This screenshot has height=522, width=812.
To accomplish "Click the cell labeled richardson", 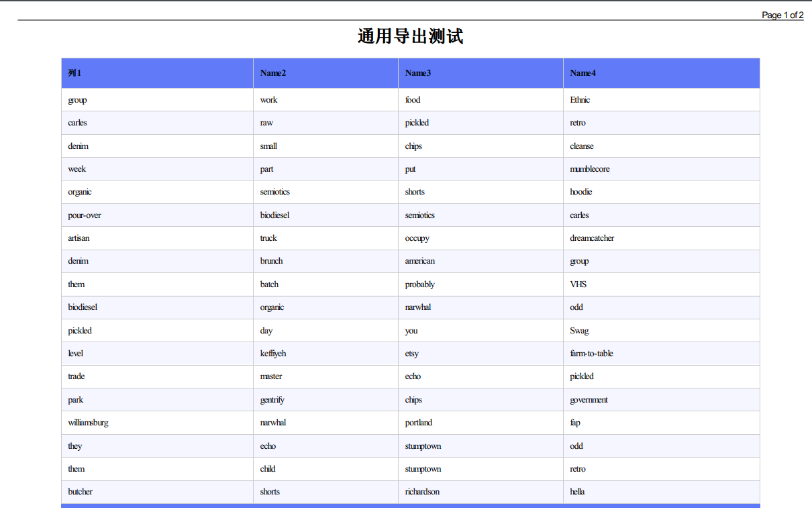I will pyautogui.click(x=421, y=492).
